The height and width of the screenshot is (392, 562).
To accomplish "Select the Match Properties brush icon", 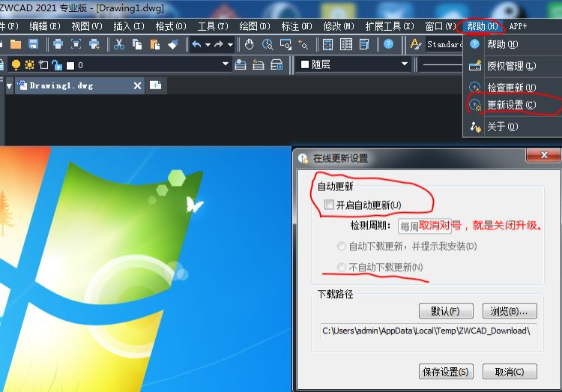I will coord(173,44).
